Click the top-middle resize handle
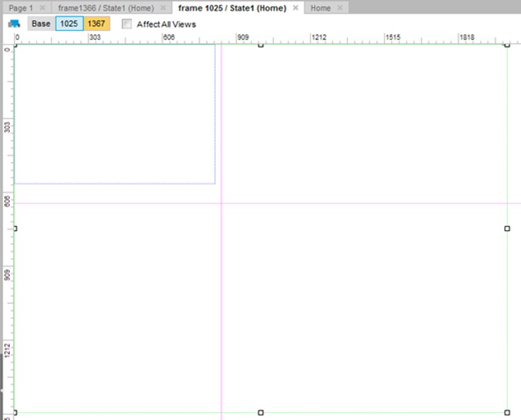 click(260, 44)
